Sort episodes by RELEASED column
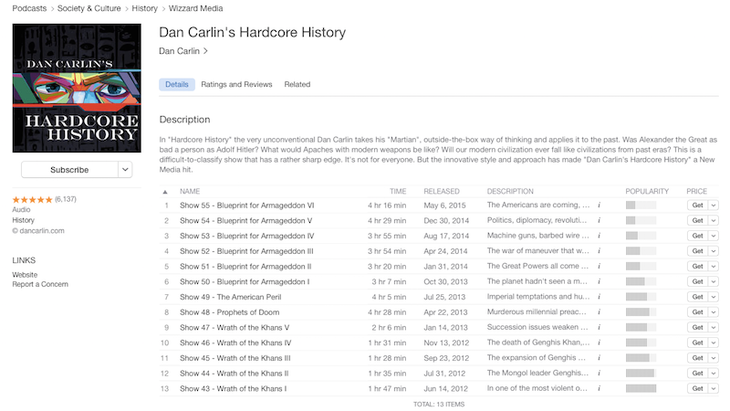This screenshot has height=411, width=730. point(441,191)
